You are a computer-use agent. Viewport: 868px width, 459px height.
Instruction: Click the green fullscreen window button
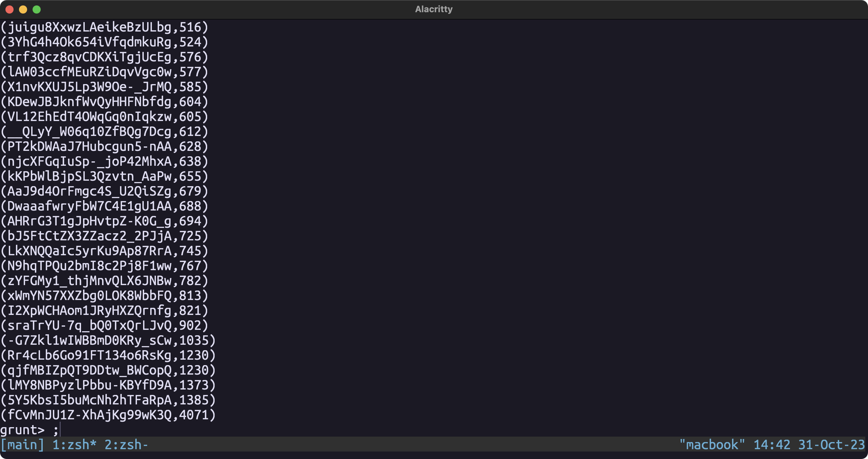coord(37,9)
